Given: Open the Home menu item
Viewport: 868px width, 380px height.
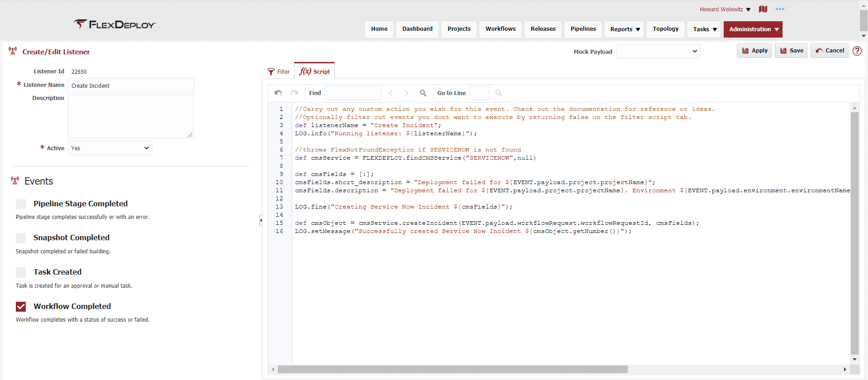Looking at the screenshot, I should click(379, 29).
